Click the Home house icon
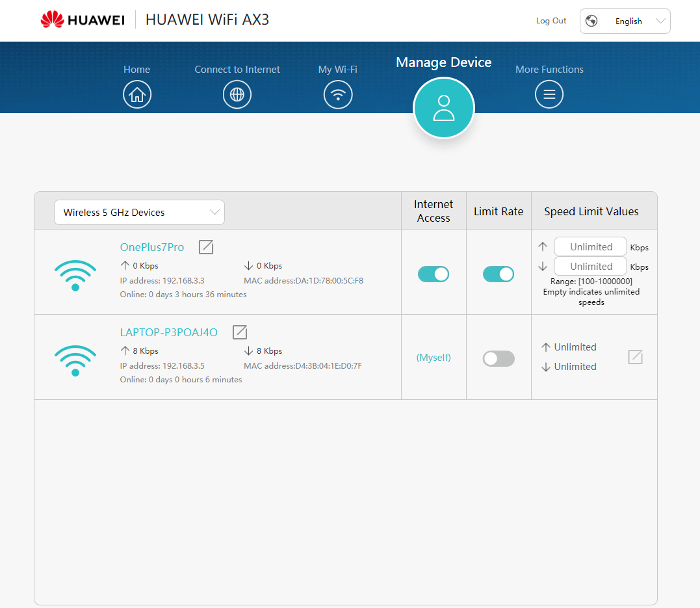Viewport: 700px width, 608px height. point(136,95)
